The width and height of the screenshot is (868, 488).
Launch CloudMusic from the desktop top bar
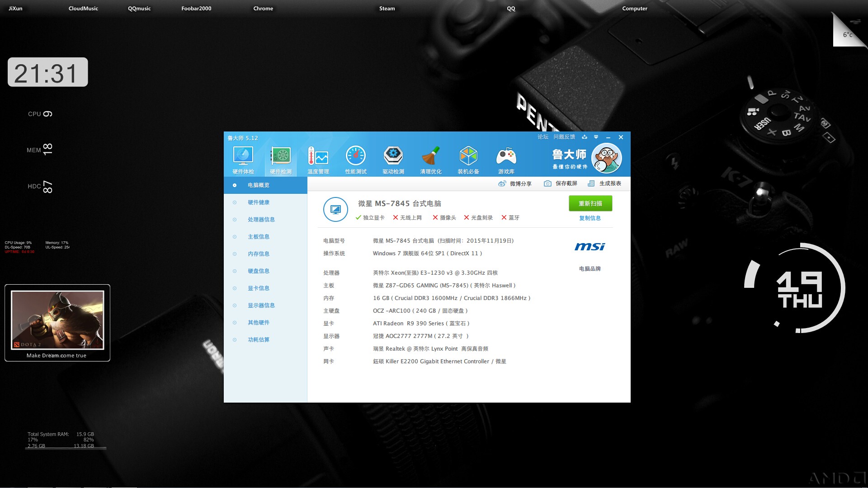tap(83, 9)
